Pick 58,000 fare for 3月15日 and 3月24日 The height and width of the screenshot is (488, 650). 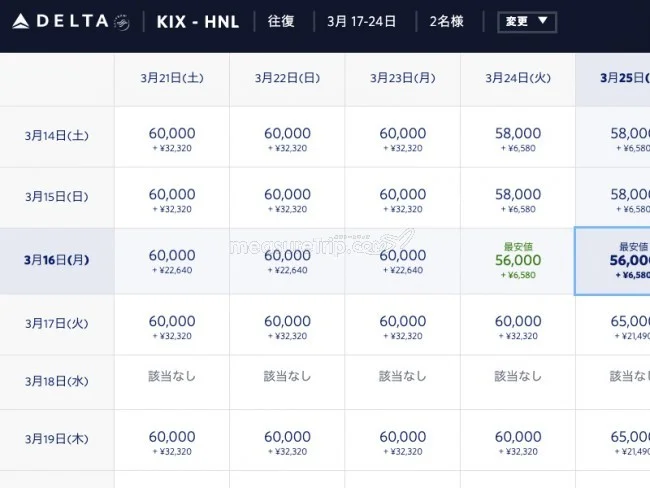pyautogui.click(x=517, y=199)
